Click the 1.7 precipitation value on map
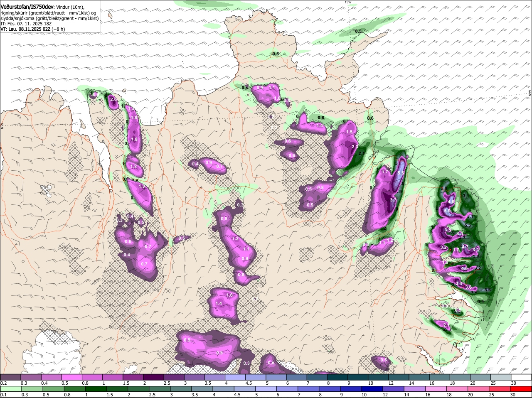The width and height of the screenshot is (532, 398). tap(385, 172)
